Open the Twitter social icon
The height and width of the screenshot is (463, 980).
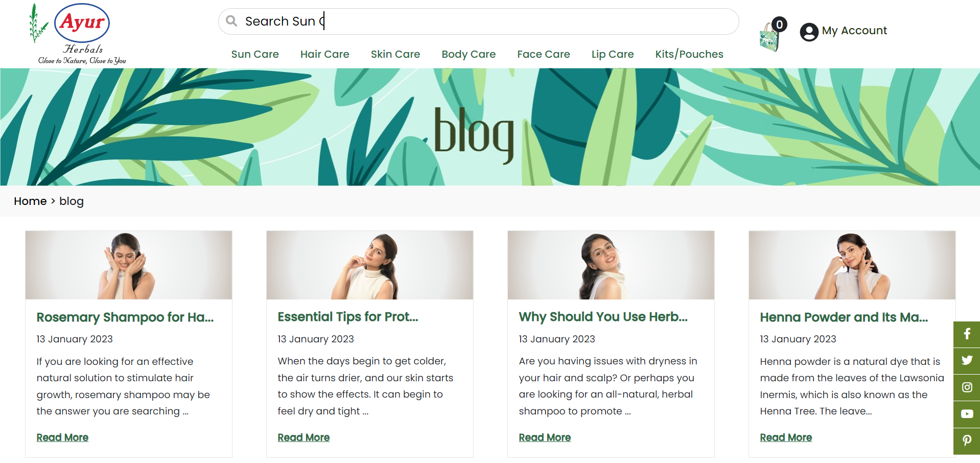967,361
